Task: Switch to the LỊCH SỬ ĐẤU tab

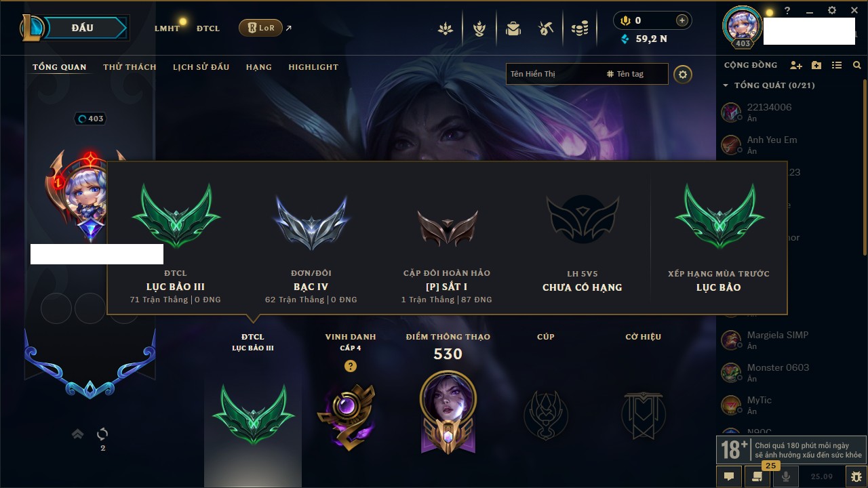Action: pos(201,67)
